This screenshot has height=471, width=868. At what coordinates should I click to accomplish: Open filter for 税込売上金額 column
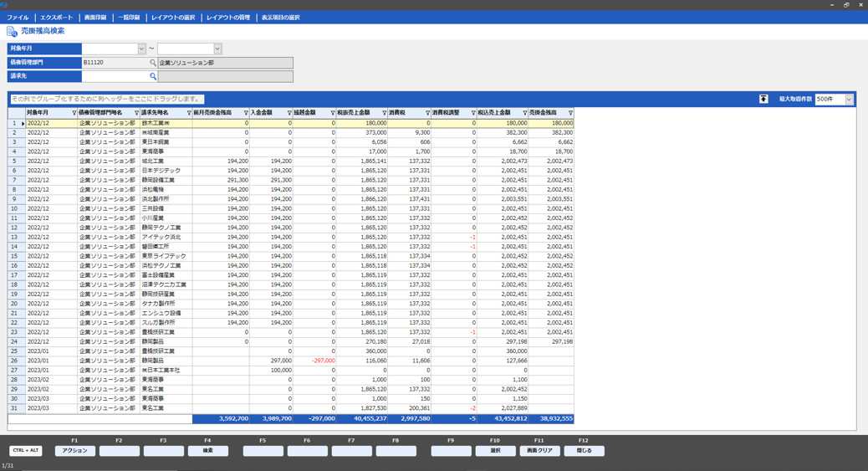click(x=525, y=113)
